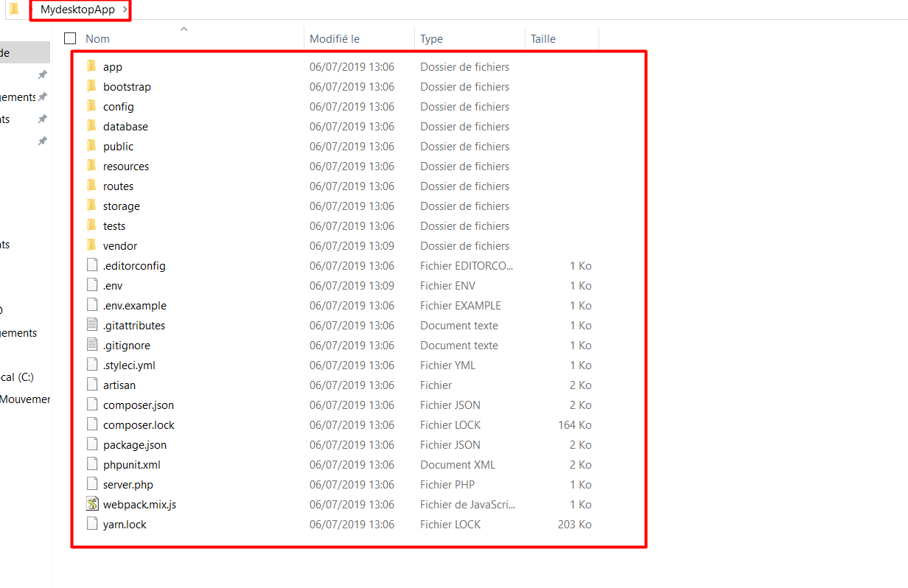The height and width of the screenshot is (588, 908).
Task: Select the .env file icon
Action: pyautogui.click(x=92, y=285)
